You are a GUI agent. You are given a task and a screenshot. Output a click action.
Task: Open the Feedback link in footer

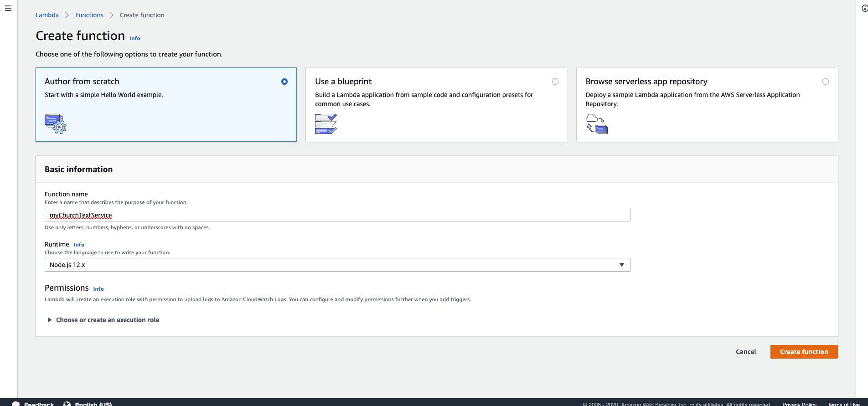pyautogui.click(x=39, y=404)
